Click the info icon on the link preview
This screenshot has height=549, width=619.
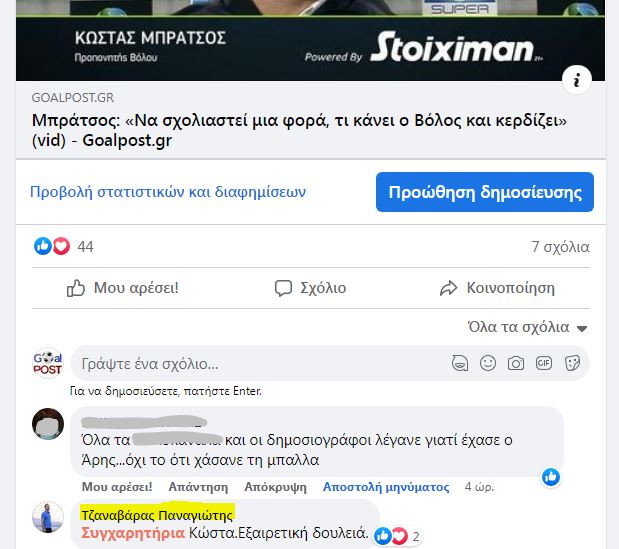pos(577,80)
